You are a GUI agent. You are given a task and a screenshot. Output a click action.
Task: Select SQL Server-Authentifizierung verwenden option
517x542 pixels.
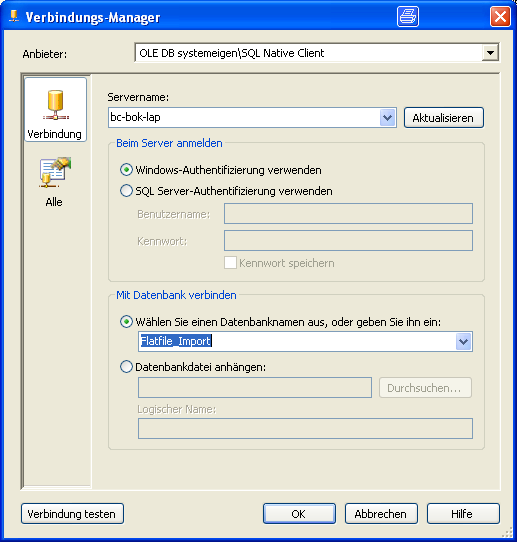[126, 191]
